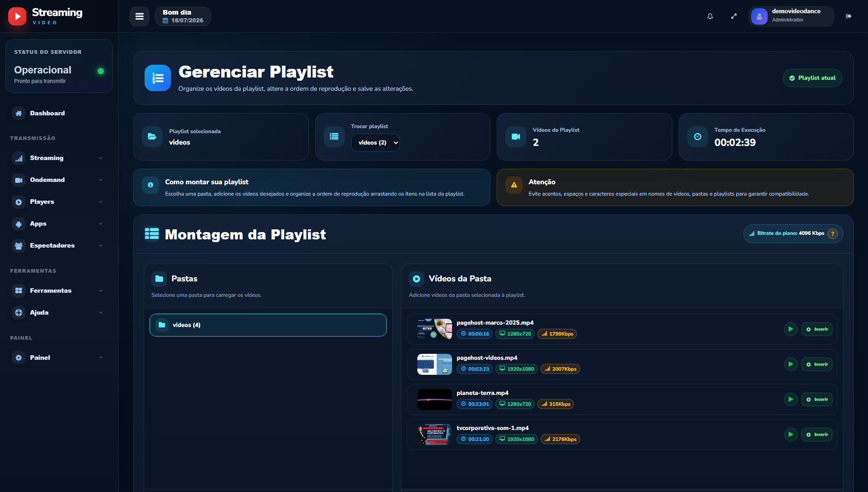The height and width of the screenshot is (492, 868).
Task: Click the Ajuda lifebuoy icon
Action: click(x=19, y=312)
